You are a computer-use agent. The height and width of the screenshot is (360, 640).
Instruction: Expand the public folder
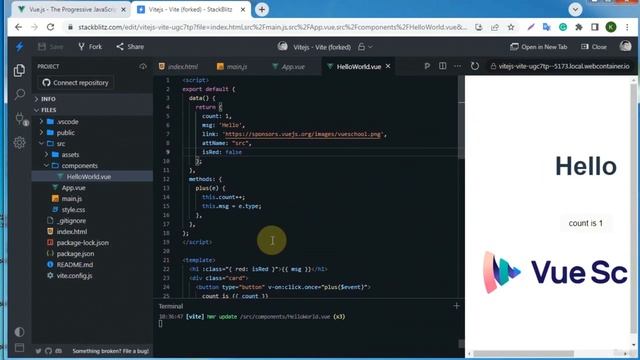pos(92,133)
